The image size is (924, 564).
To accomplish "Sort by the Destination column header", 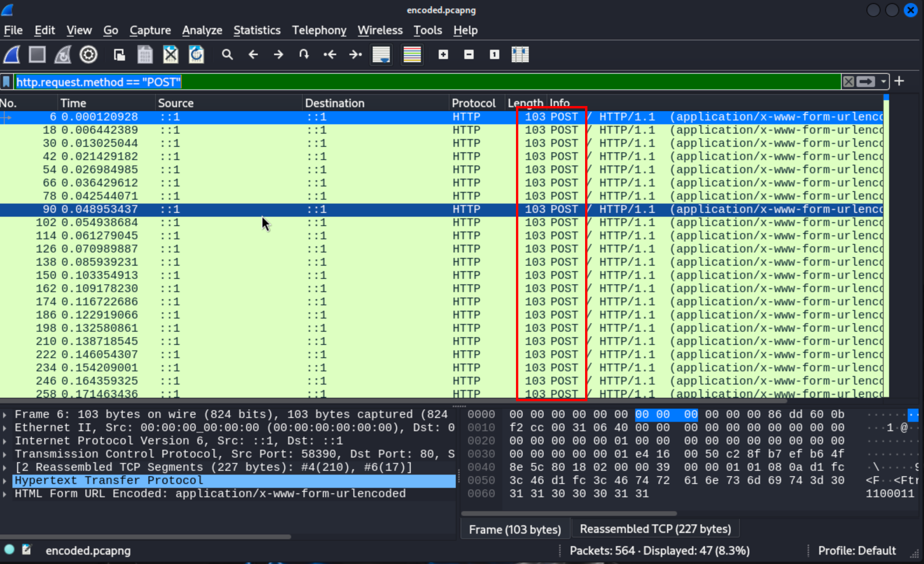I will (x=376, y=103).
